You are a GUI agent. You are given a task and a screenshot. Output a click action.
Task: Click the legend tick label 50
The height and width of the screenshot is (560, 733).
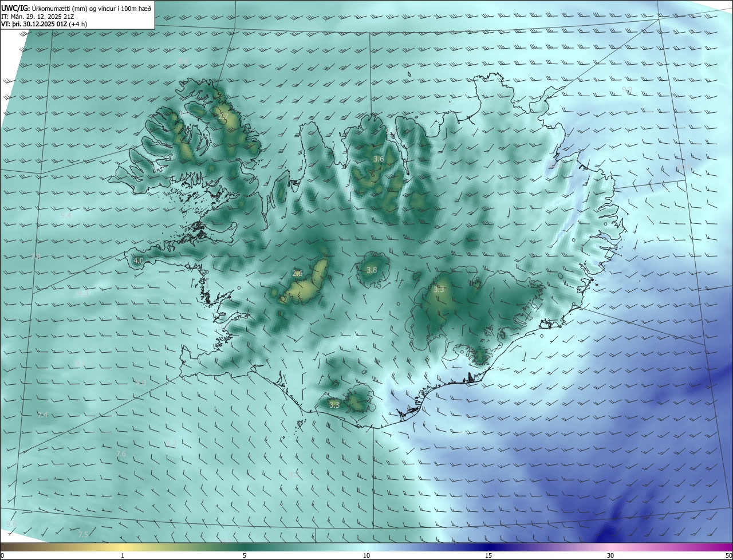[x=728, y=555]
